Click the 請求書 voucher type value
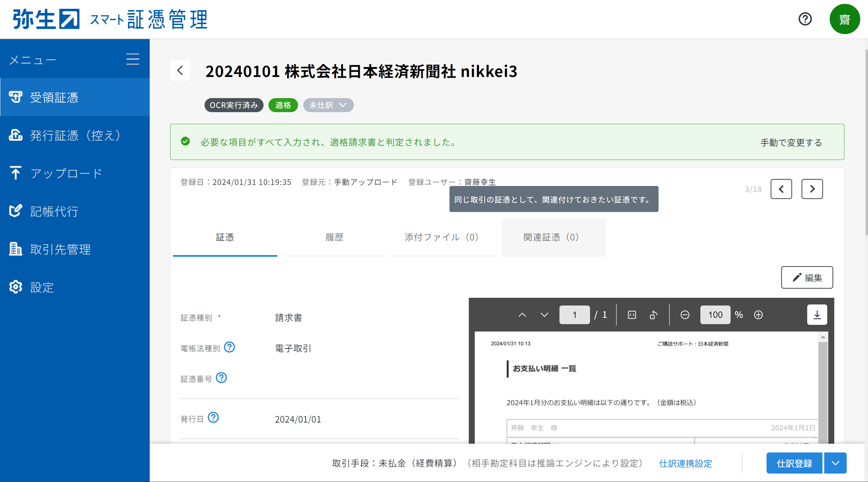This screenshot has height=482, width=868. pos(289,318)
